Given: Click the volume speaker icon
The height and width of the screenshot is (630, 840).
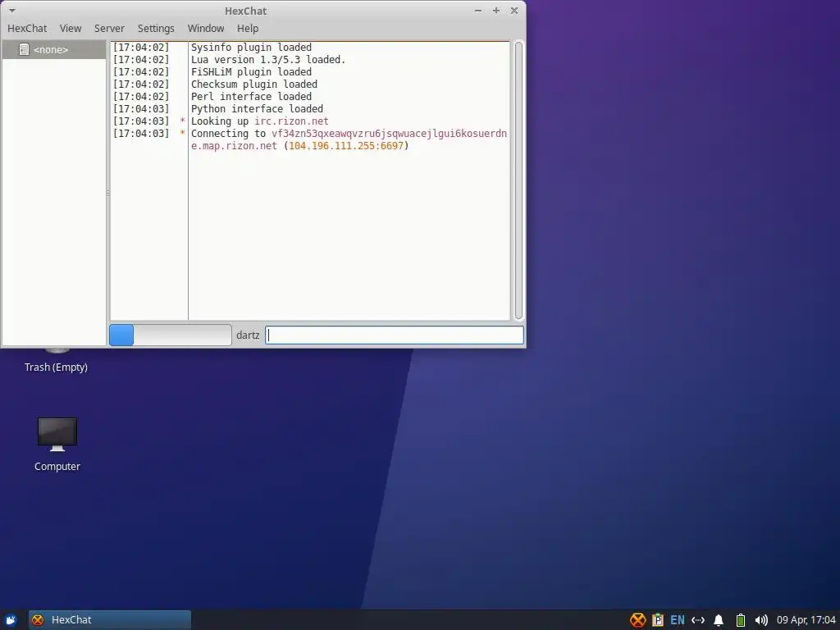Looking at the screenshot, I should (x=761, y=620).
